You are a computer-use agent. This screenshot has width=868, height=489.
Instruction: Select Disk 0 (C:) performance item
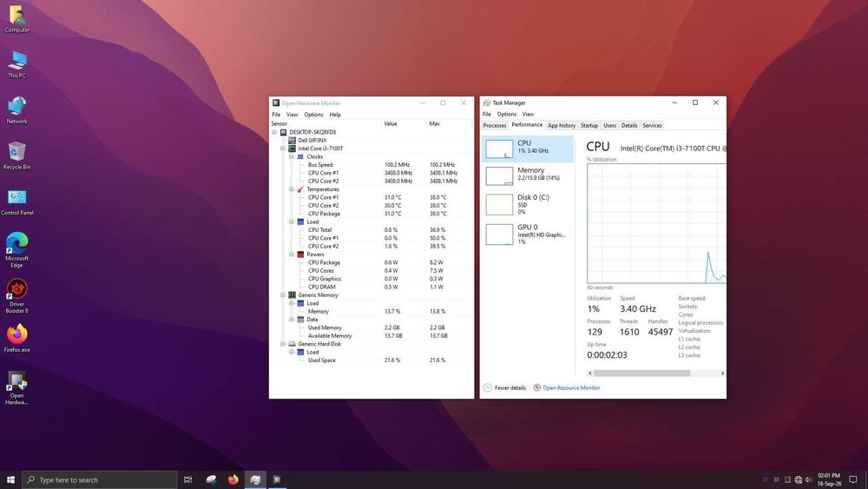[527, 204]
